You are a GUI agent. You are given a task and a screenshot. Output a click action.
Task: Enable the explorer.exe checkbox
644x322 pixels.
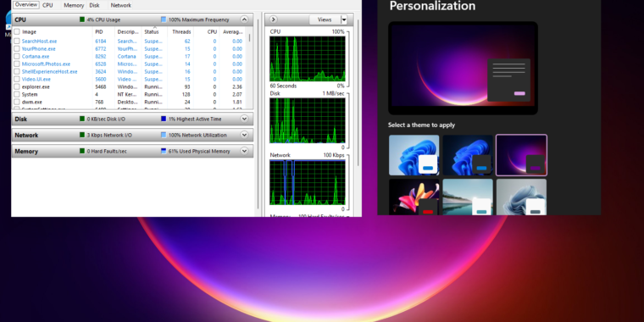coord(17,86)
